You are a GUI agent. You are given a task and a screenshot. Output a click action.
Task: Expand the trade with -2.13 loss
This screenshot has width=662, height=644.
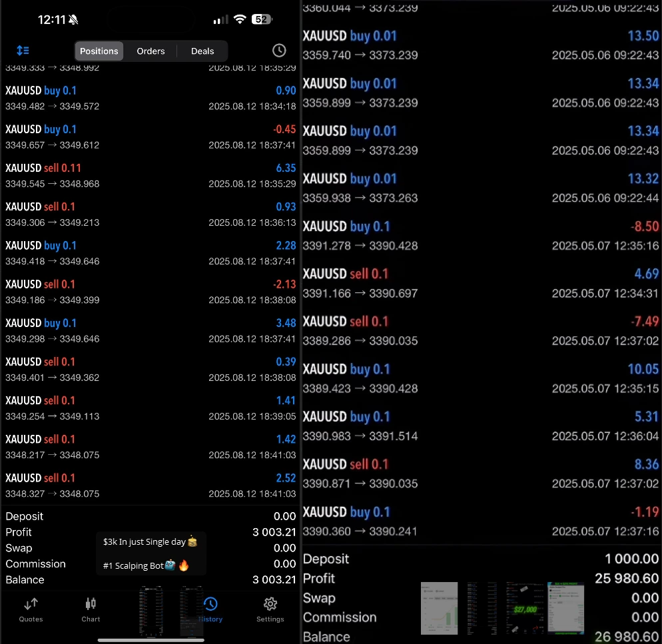151,292
